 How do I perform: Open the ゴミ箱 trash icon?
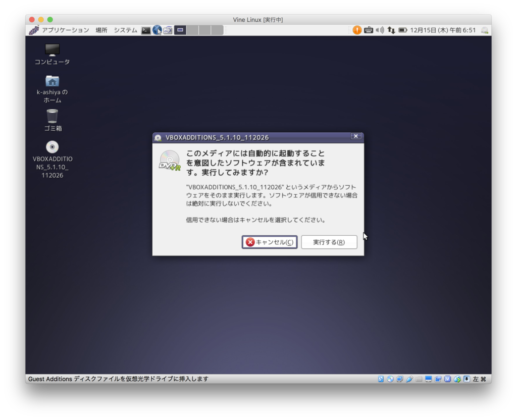coord(52,120)
